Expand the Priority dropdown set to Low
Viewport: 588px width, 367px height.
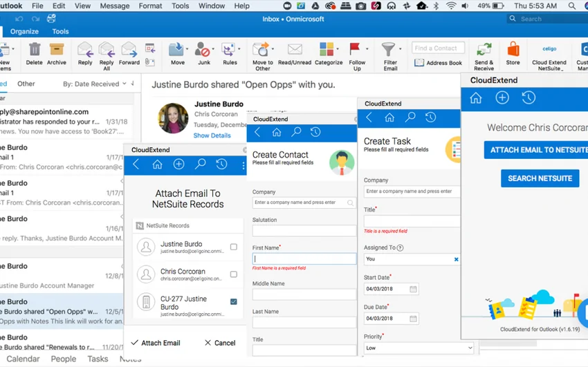(419, 348)
